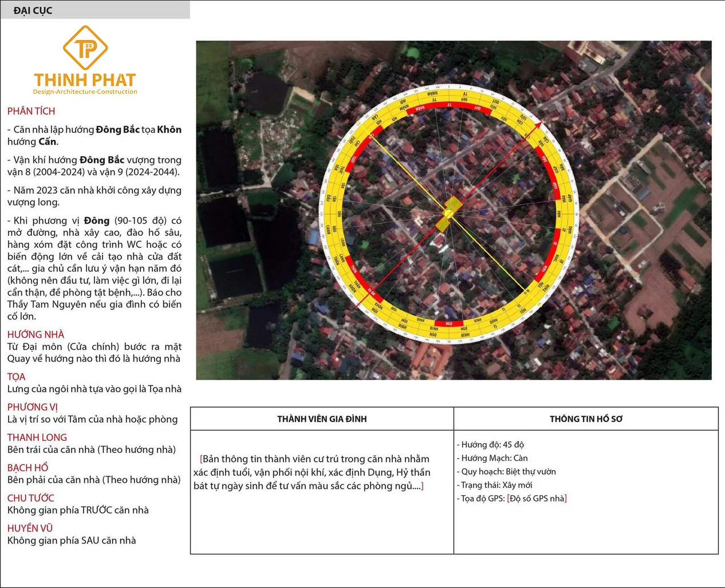Click the PHƯƠNG VỊ heading
This screenshot has width=725, height=588.
click(x=33, y=407)
